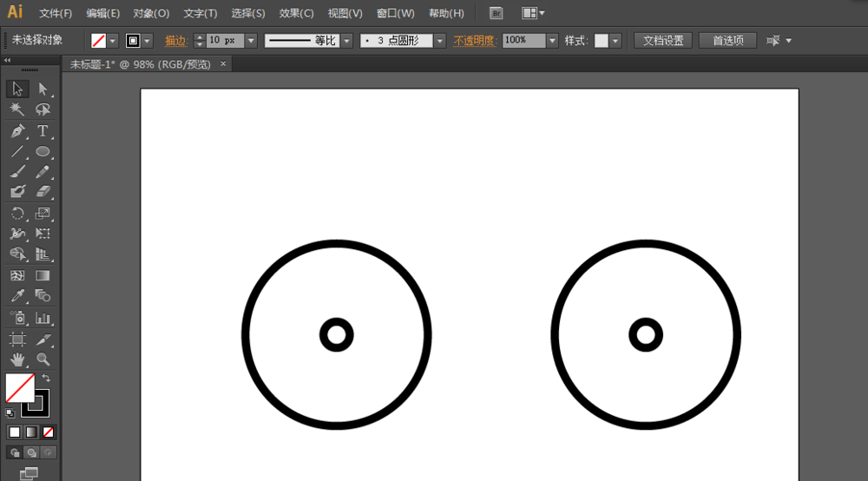Choose the Eyedropper tool
The width and height of the screenshot is (868, 481).
[x=17, y=296]
